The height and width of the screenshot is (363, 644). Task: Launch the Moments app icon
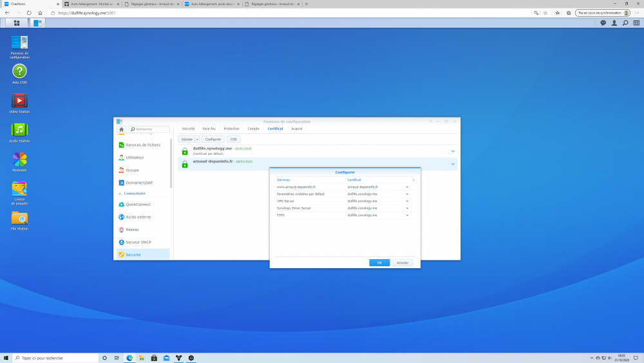[x=19, y=159]
